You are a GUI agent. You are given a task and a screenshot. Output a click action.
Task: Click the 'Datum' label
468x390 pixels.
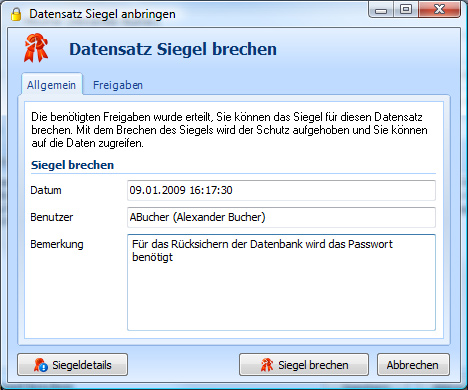click(x=46, y=190)
